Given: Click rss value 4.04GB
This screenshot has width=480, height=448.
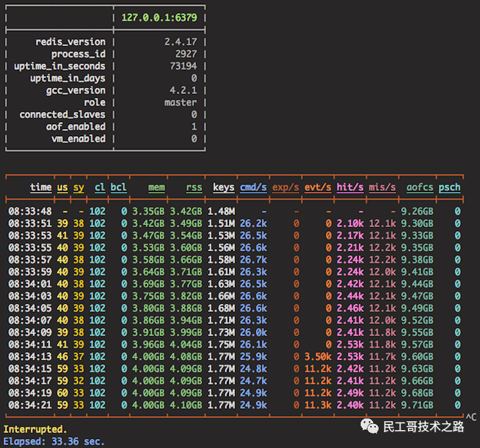Looking at the screenshot, I should (x=186, y=344).
